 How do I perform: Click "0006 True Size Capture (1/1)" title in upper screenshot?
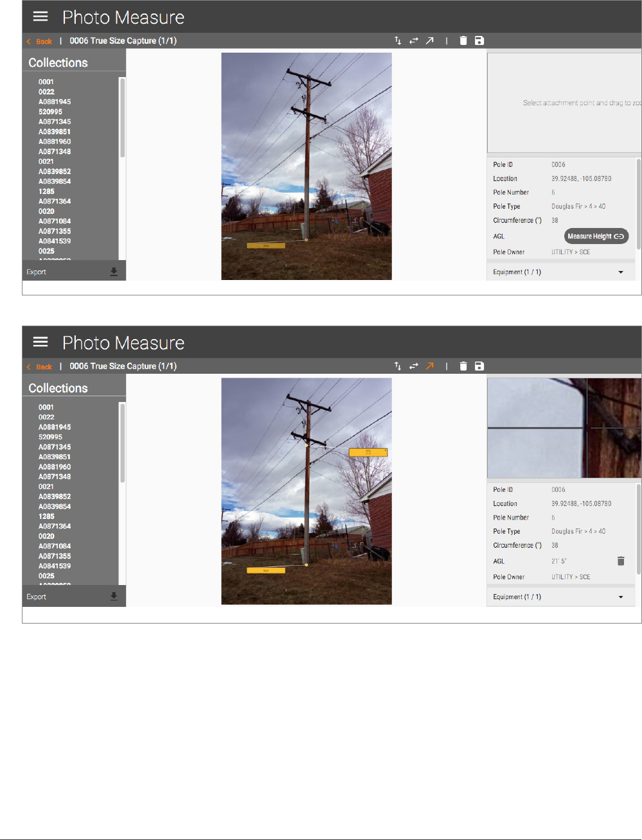point(123,40)
